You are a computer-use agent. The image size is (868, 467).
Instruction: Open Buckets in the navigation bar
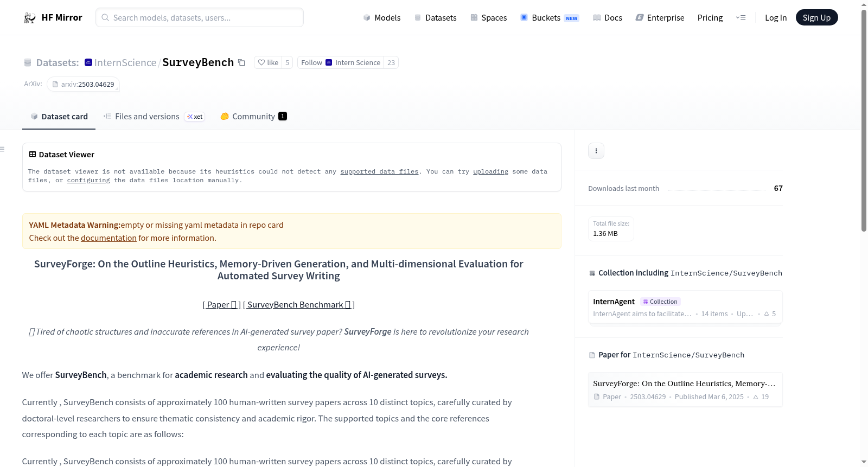(550, 18)
